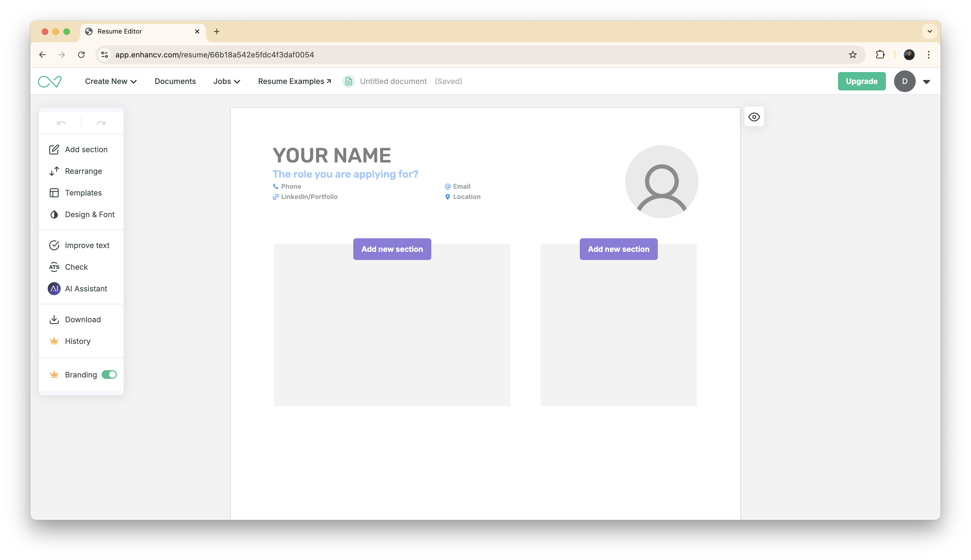
Task: Click the Check label in sidebar
Action: pyautogui.click(x=77, y=267)
